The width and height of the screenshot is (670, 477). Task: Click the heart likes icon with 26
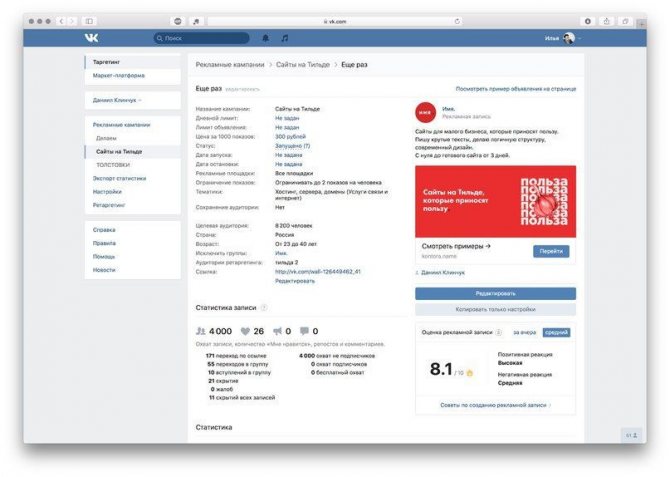(245, 331)
